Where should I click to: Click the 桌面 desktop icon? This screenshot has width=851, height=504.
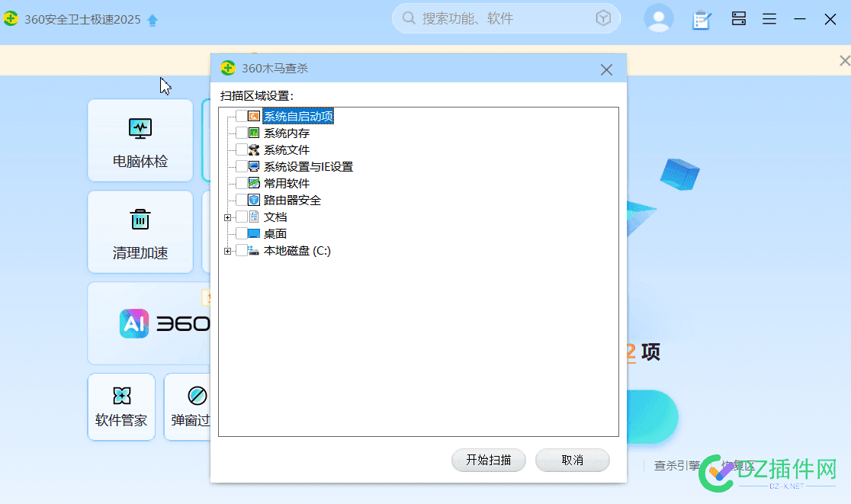click(253, 234)
